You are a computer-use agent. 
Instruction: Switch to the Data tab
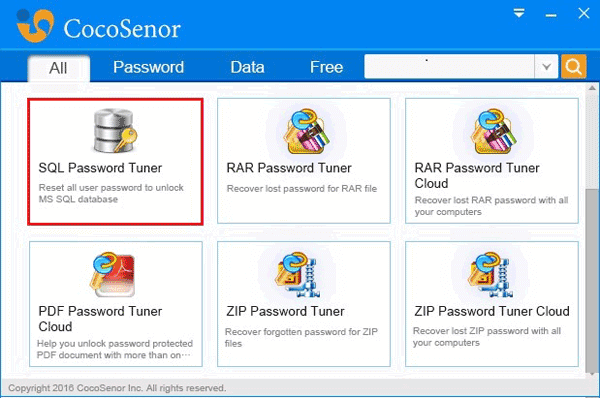pos(247,67)
